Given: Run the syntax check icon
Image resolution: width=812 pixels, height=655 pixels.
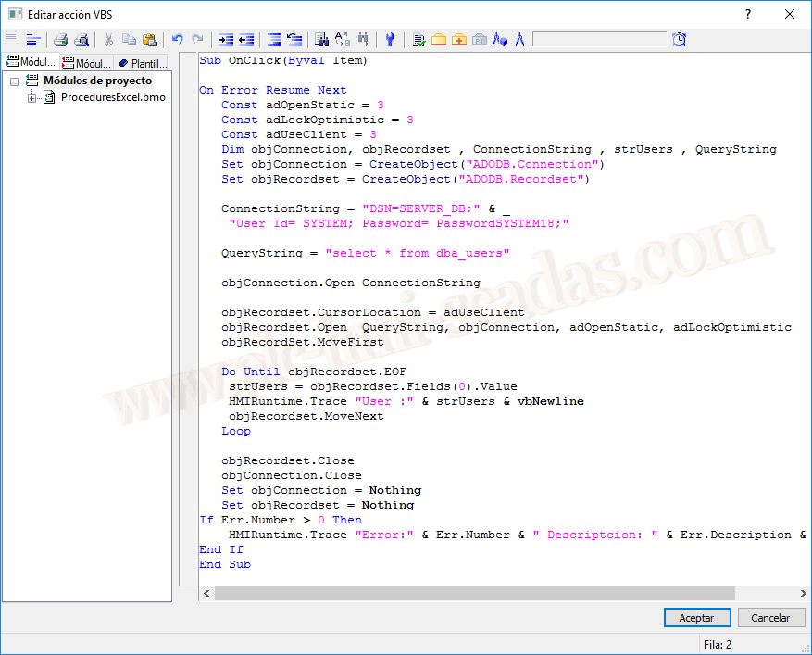Looking at the screenshot, I should coord(418,40).
